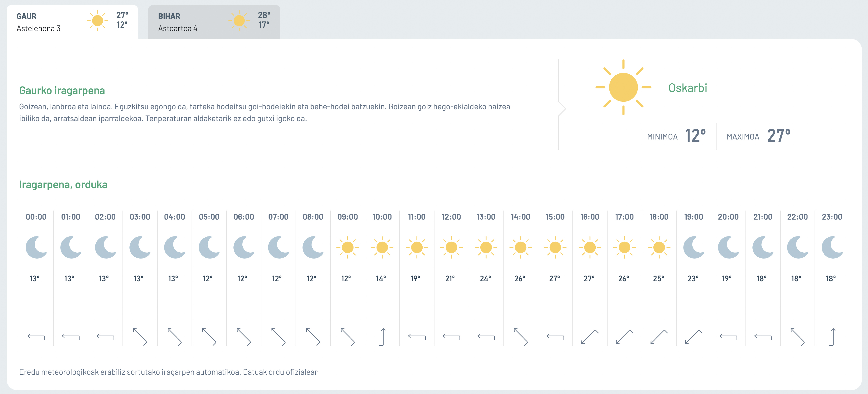Click the 05:00 hour label

[209, 217]
